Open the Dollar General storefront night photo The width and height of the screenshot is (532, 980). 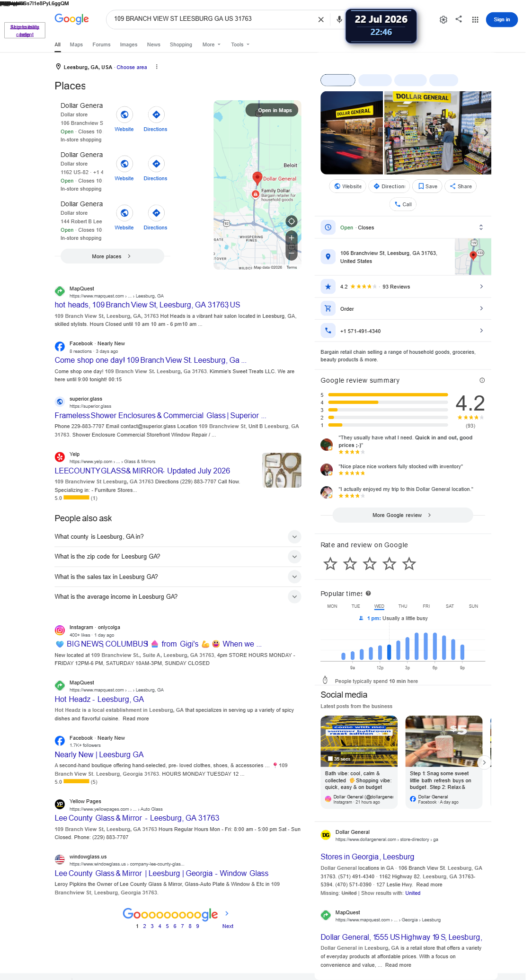(352, 133)
